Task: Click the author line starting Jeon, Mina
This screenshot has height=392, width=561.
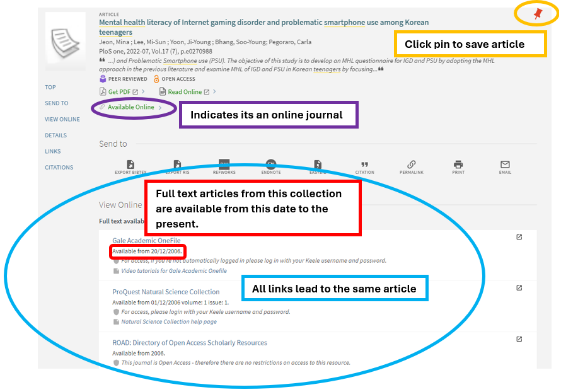Action: click(x=205, y=42)
